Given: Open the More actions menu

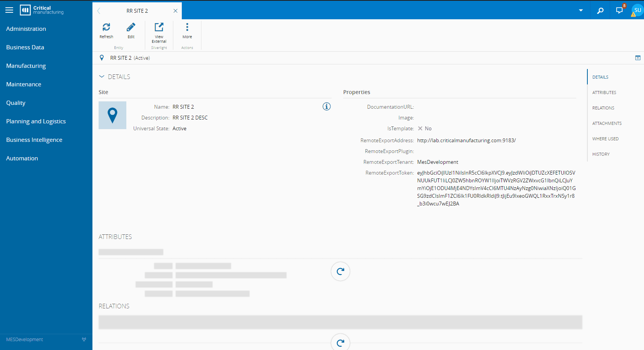Looking at the screenshot, I should (x=187, y=27).
